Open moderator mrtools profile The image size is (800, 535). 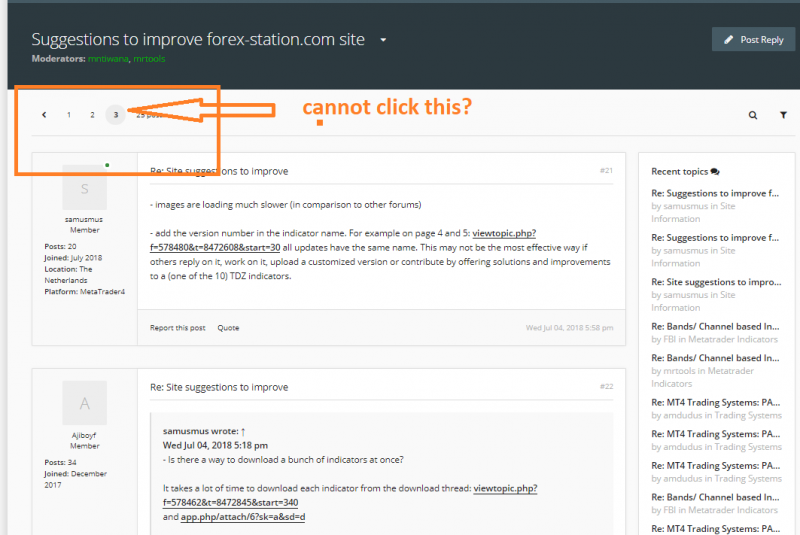pyautogui.click(x=149, y=59)
